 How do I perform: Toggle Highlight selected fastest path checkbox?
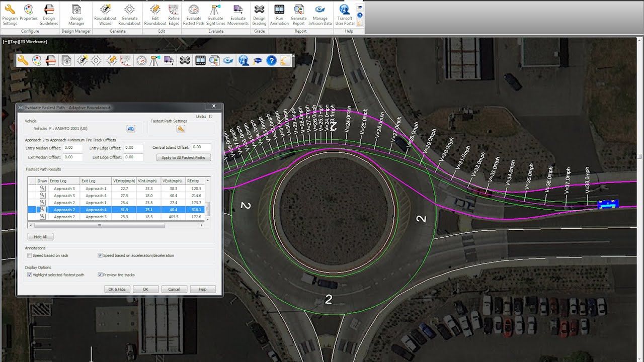tap(30, 275)
